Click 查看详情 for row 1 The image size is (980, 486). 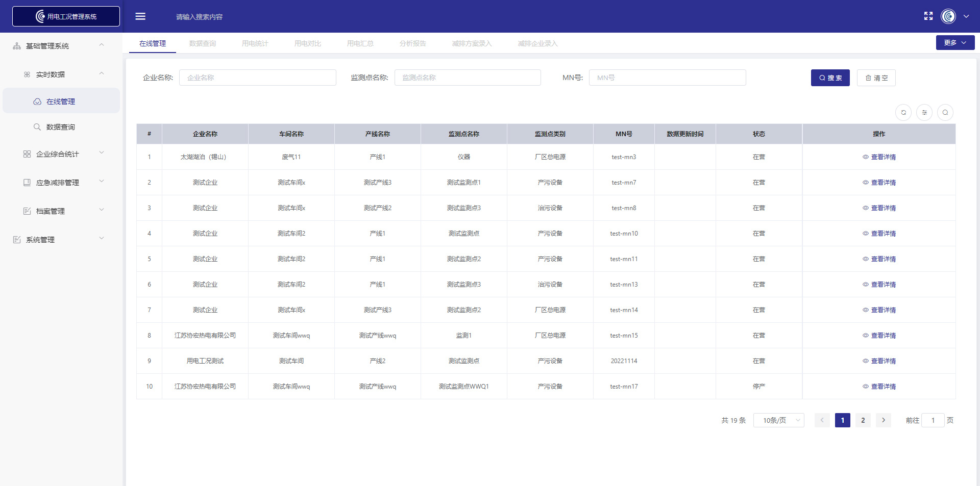(x=879, y=157)
